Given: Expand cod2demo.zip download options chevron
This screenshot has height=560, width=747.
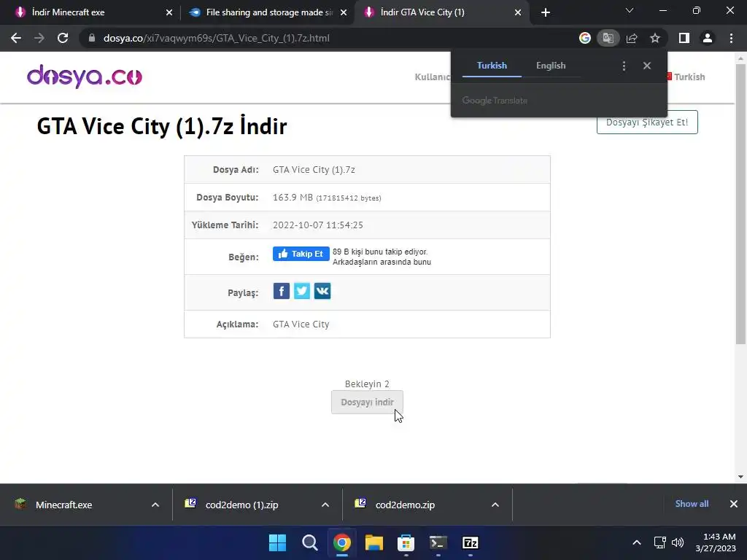Looking at the screenshot, I should 495,505.
